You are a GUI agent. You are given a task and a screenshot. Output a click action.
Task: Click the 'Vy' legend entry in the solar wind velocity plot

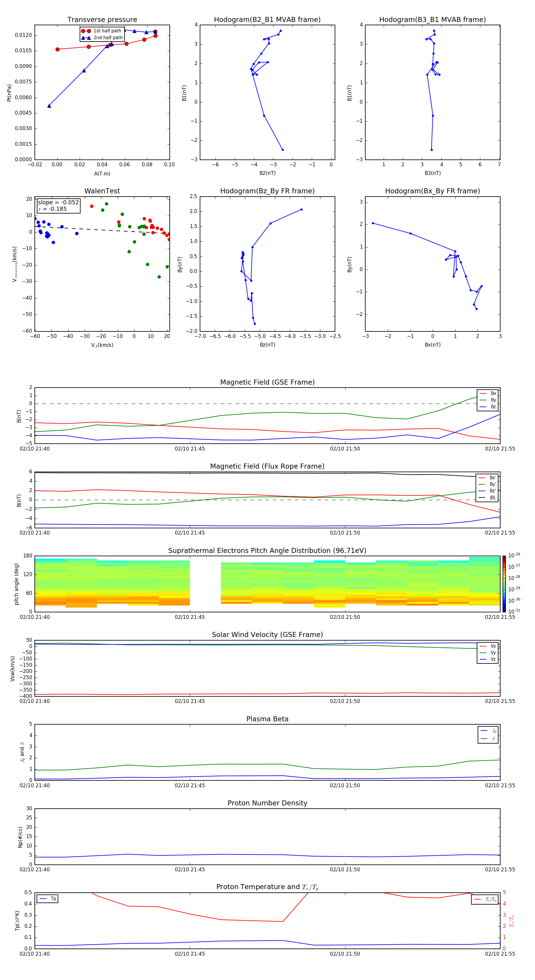coord(488,652)
